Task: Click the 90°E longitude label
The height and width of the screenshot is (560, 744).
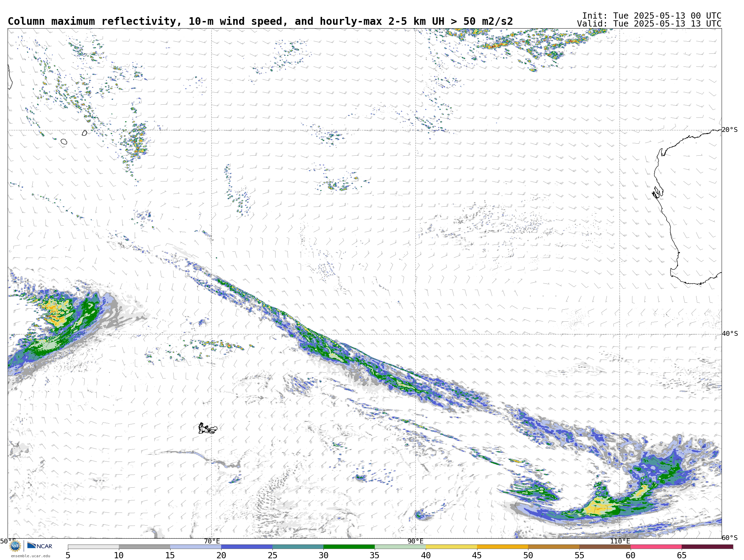Action: tap(416, 541)
